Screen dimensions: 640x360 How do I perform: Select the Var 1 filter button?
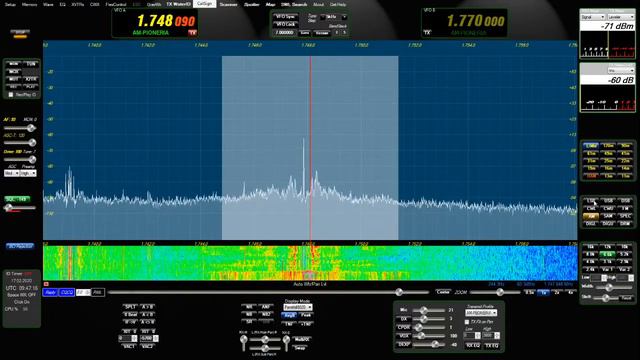pos(608,269)
